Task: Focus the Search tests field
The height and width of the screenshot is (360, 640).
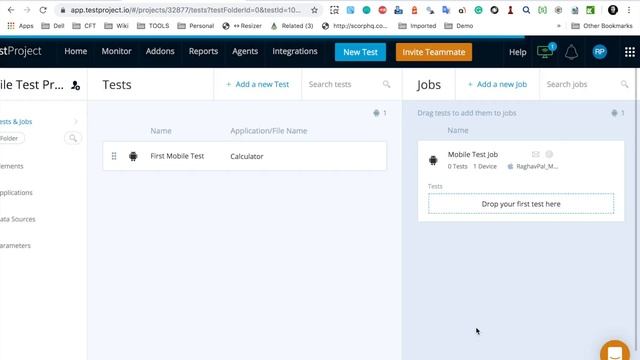Action: click(x=343, y=84)
